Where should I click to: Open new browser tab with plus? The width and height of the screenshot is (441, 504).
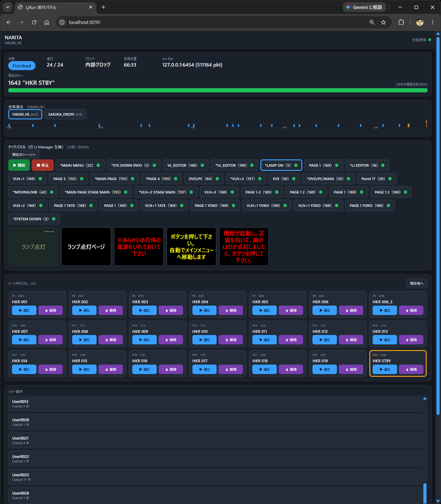(x=103, y=7)
